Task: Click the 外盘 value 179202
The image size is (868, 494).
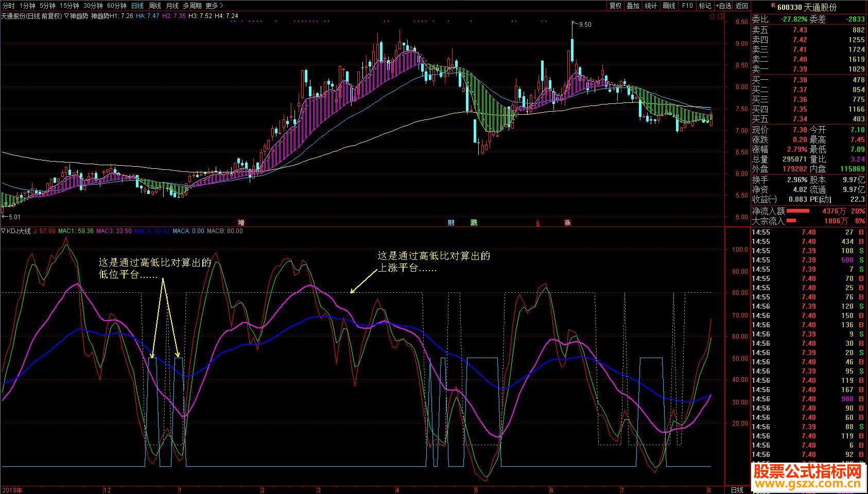Action: pos(794,169)
